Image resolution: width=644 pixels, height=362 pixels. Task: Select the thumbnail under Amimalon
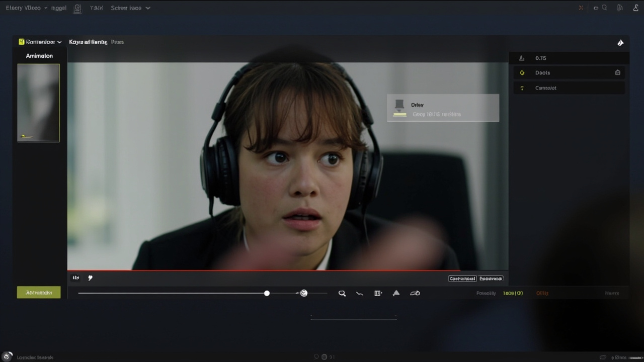[38, 103]
